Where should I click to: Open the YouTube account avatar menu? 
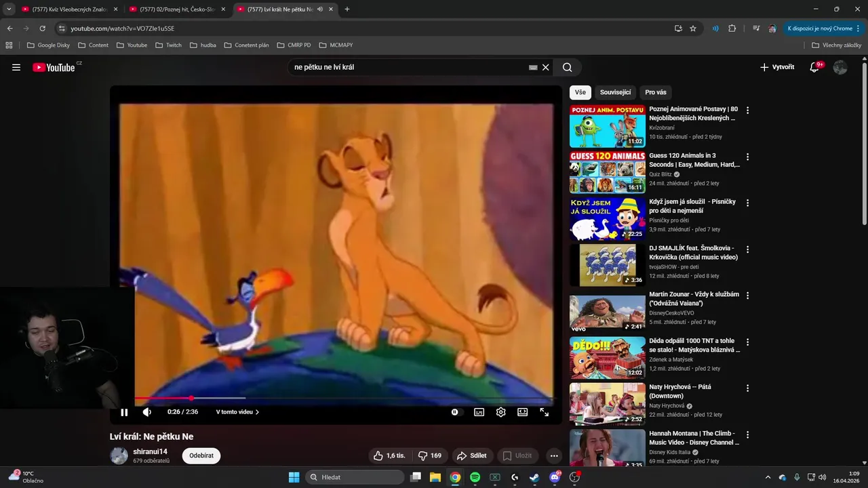(x=840, y=67)
